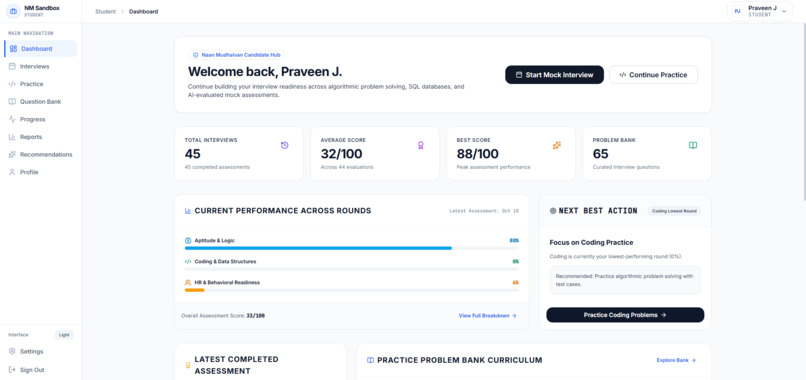
Task: Open the Dashboard menu item
Action: (x=41, y=49)
